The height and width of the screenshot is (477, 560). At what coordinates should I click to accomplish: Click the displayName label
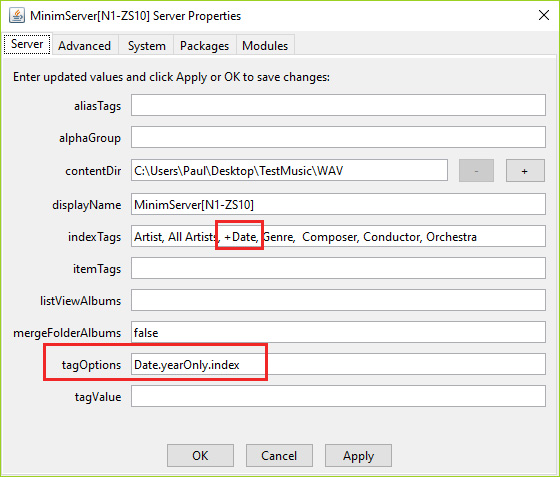87,205
